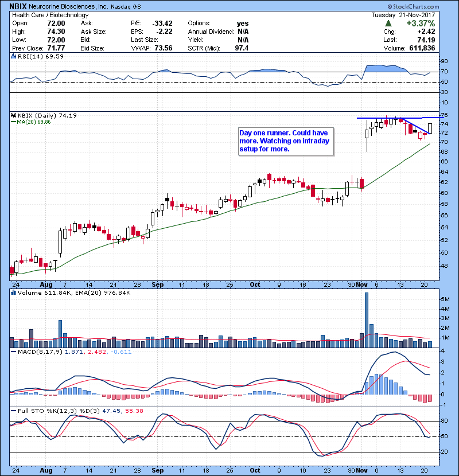Click the +3.37% percent change

click(x=421, y=24)
